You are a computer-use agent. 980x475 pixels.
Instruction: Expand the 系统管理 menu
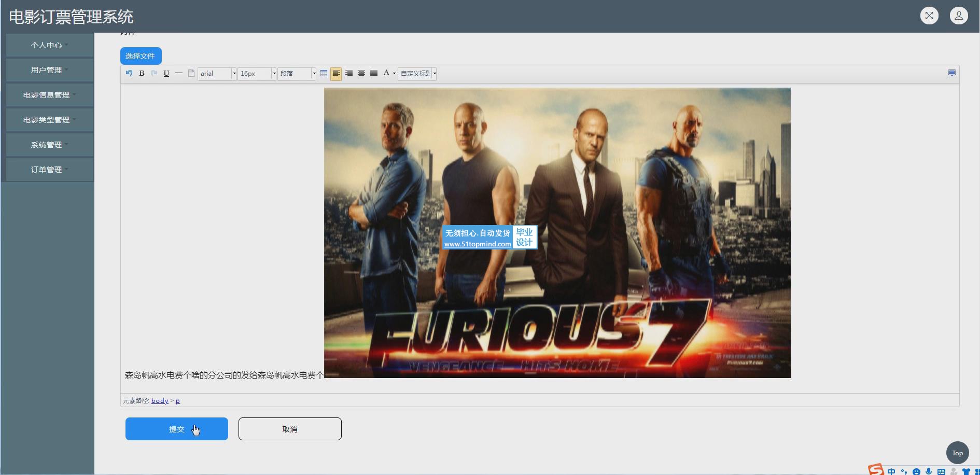(x=50, y=145)
